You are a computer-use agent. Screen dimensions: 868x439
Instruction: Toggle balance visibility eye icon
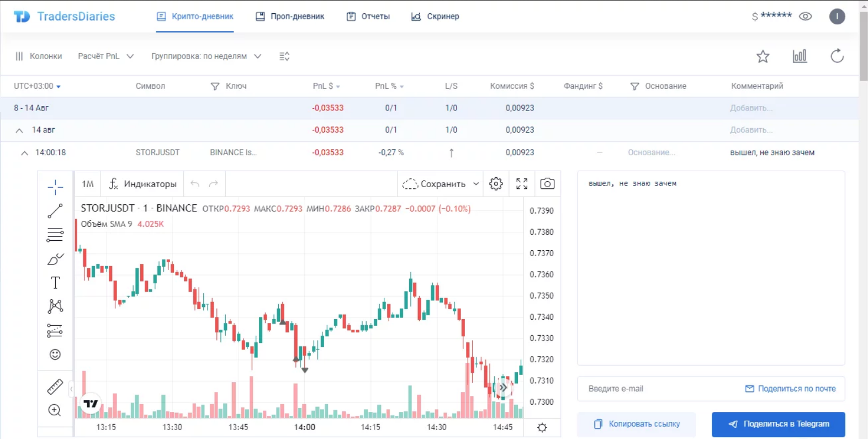click(x=806, y=17)
